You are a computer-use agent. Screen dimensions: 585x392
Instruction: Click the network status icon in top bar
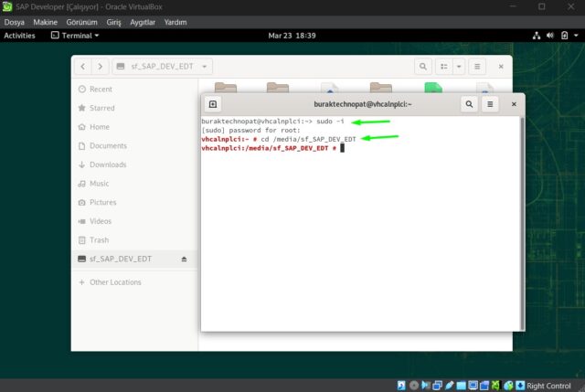[x=537, y=36]
